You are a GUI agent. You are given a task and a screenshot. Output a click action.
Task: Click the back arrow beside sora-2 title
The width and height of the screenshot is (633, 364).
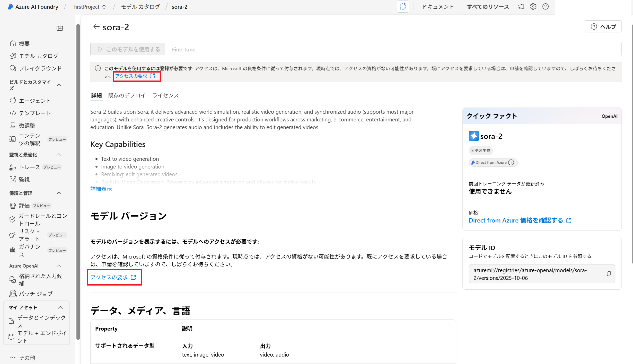pyautogui.click(x=96, y=27)
